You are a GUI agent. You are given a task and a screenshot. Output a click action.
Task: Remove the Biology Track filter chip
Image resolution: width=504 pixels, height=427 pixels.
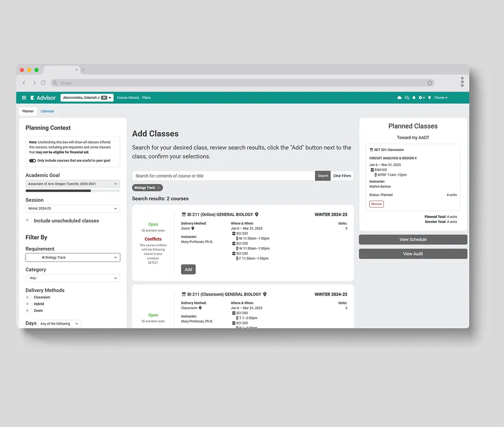click(159, 188)
